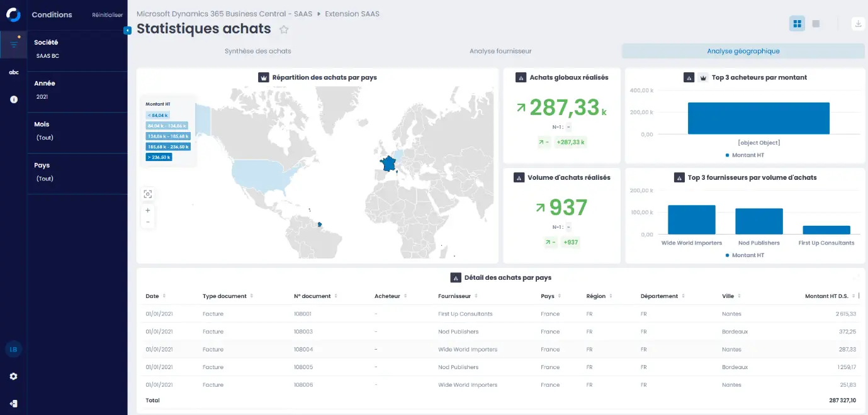Click the filter conditions icon in sidebar
The image size is (868, 415).
coord(13,44)
